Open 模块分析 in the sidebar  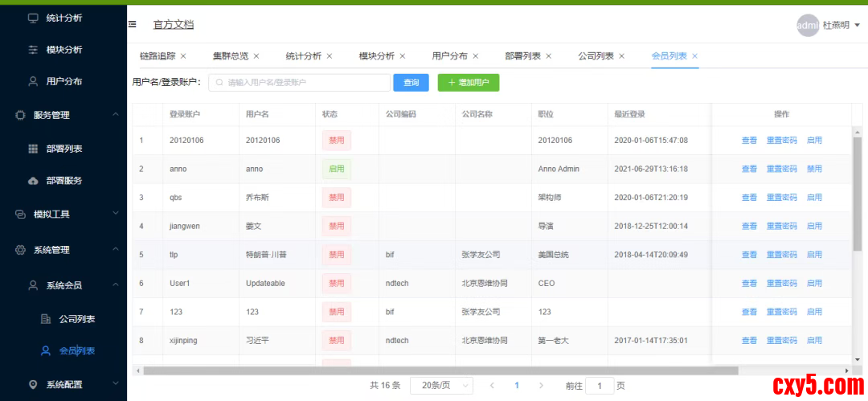point(63,50)
